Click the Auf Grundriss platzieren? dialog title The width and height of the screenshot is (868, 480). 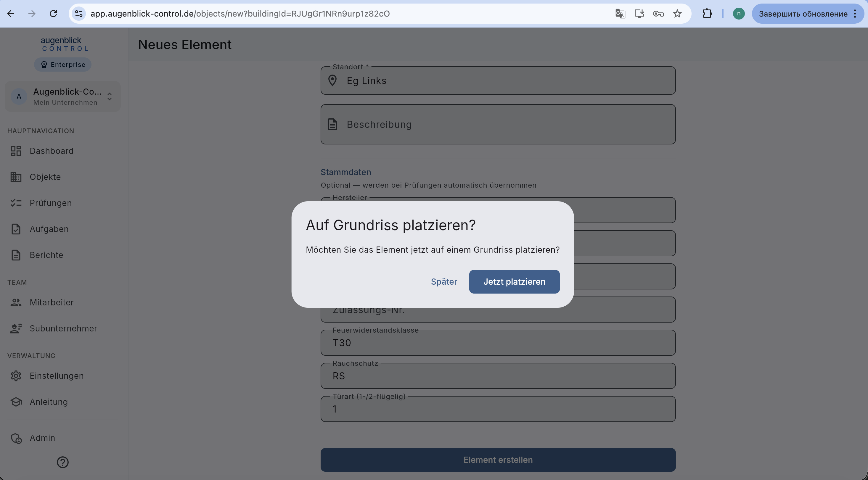(390, 225)
